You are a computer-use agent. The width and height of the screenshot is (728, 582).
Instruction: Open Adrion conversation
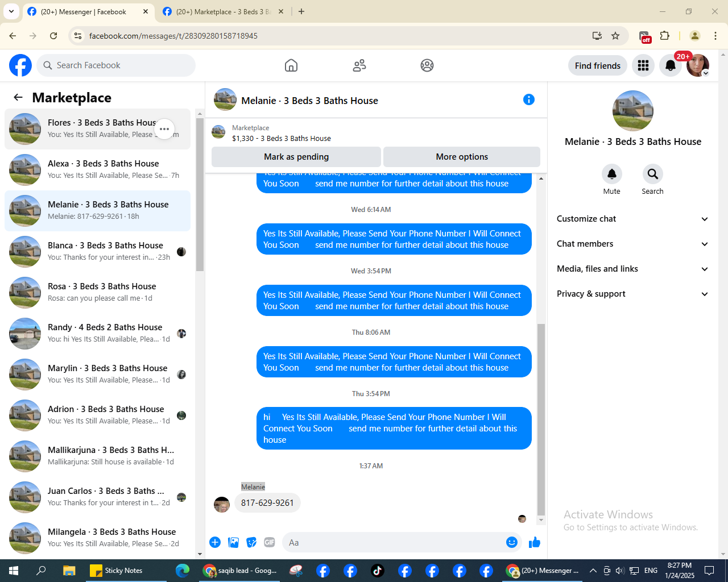(x=98, y=415)
